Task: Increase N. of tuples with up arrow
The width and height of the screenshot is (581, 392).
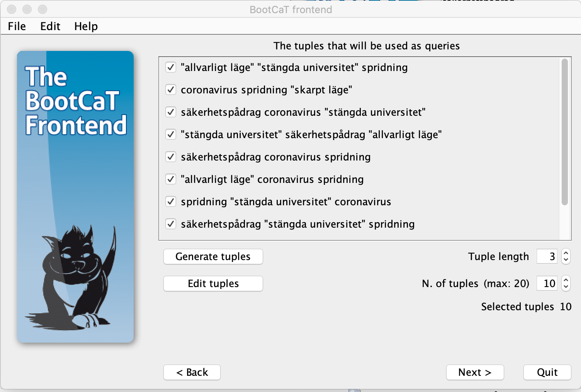Action: point(566,280)
